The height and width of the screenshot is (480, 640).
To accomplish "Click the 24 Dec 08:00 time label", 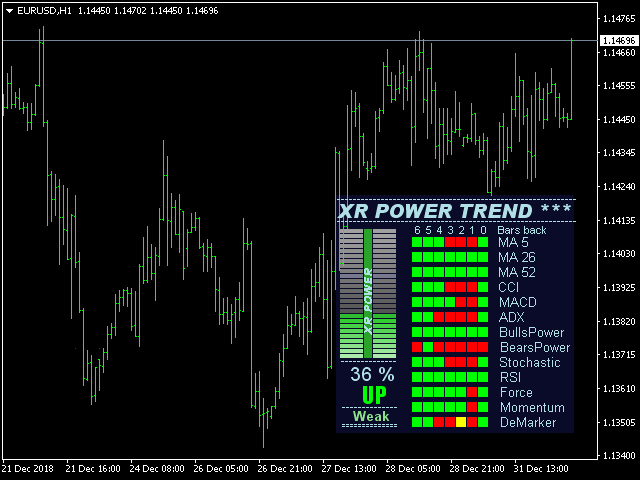I will (157, 469).
